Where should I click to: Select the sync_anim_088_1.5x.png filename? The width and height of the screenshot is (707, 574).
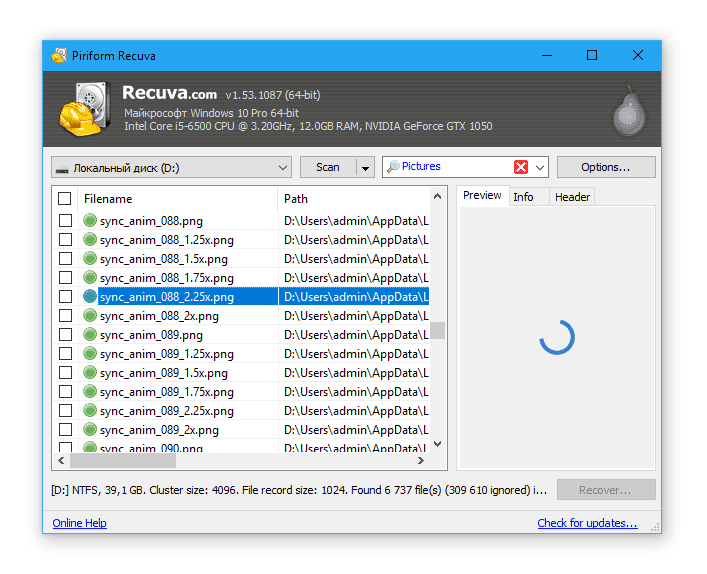click(164, 259)
